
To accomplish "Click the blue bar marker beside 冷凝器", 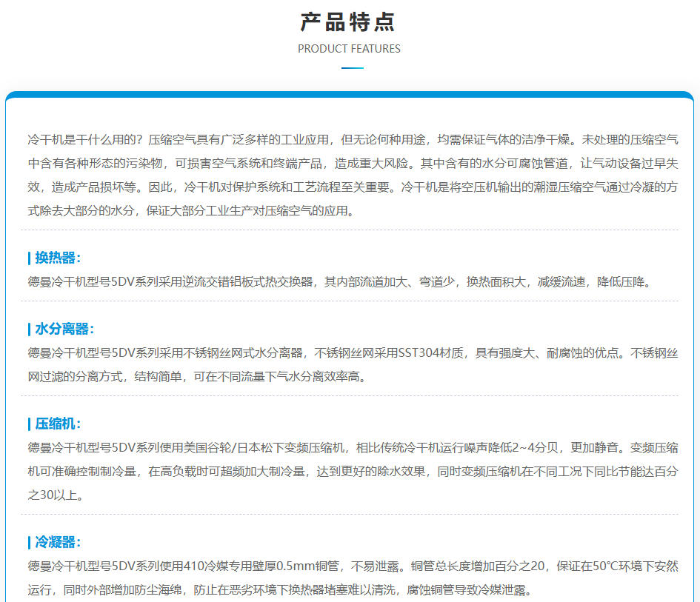I will click(29, 542).
